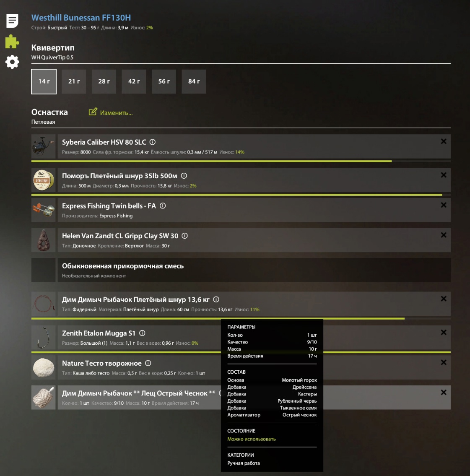Screen dimensions: 470x476
Task: Click the Лещ Острый Чеснок feeder thumbnail
Action: point(43,398)
